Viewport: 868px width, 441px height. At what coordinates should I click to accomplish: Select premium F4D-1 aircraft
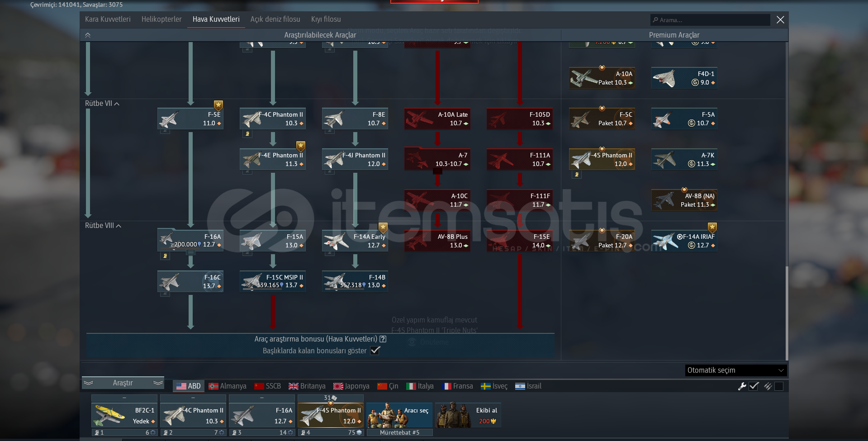pyautogui.click(x=684, y=78)
